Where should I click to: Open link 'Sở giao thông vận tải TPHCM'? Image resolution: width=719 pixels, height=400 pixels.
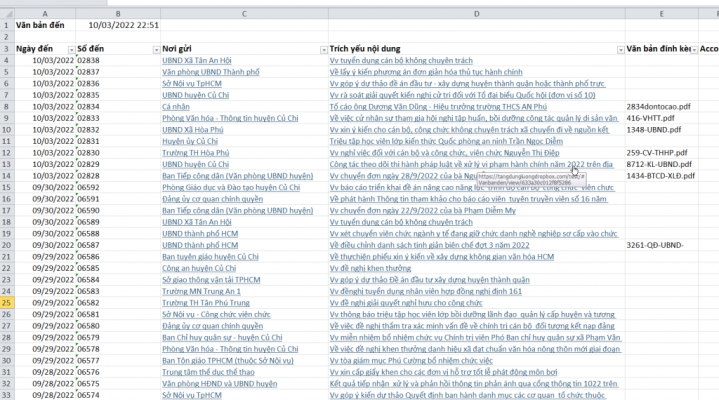point(211,280)
